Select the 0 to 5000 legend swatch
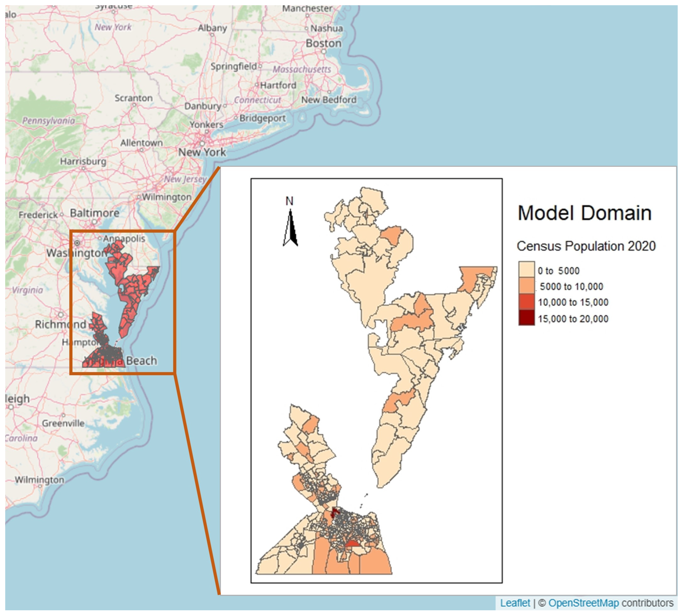Viewport: 683px width, 616px height. click(x=526, y=270)
